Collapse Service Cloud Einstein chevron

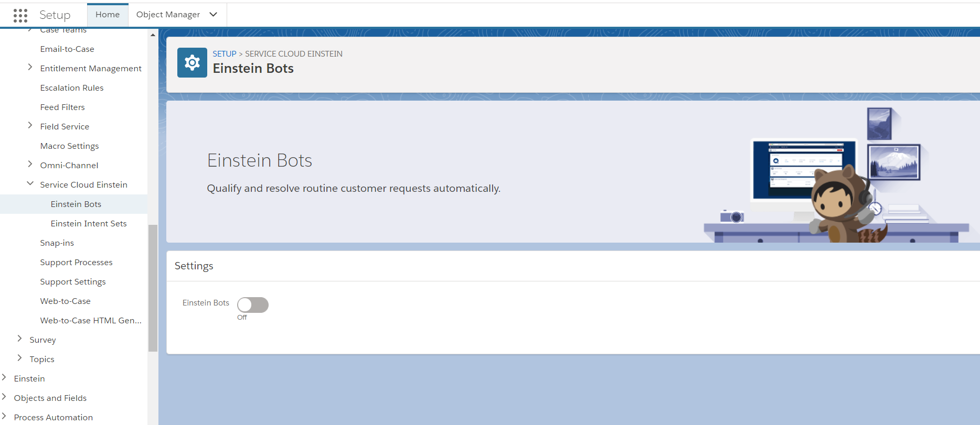click(30, 184)
